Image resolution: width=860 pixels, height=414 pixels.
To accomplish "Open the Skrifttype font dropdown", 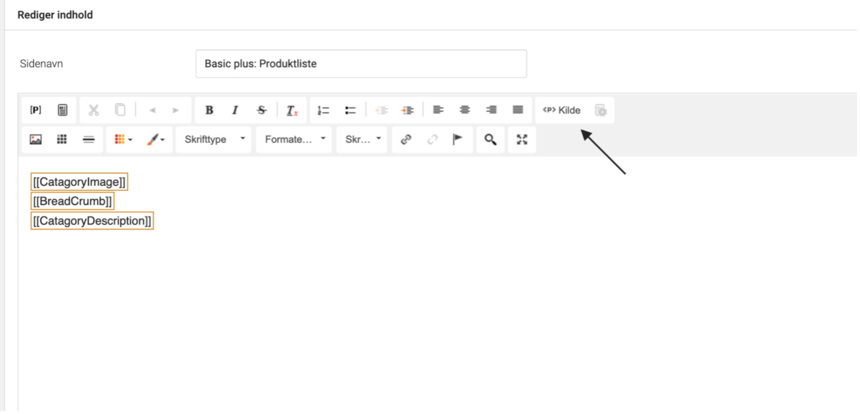I will 213,140.
